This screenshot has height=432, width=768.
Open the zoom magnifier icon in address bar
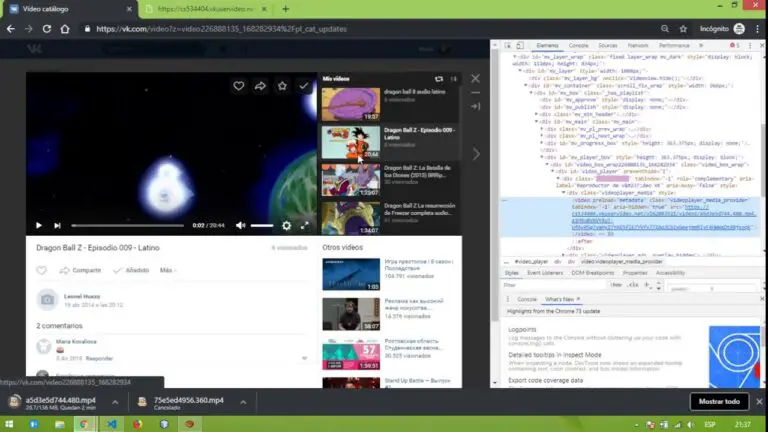tap(665, 29)
